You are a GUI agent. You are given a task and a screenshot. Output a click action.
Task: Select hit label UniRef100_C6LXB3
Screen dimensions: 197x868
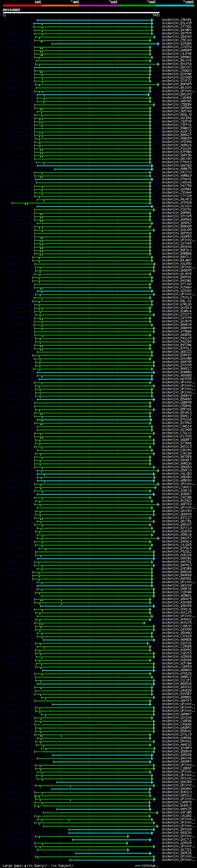177,474
